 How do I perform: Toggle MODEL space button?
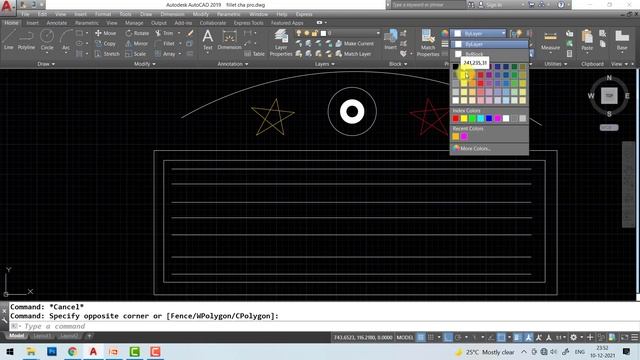404,338
